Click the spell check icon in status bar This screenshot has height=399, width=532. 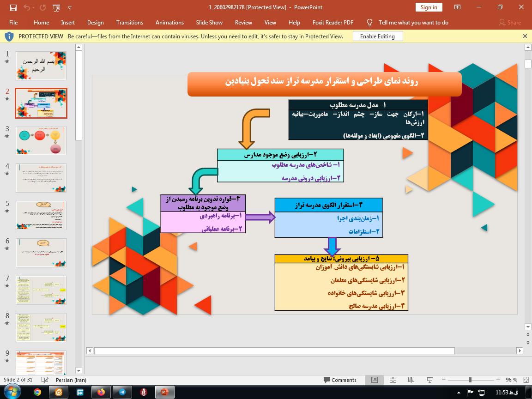pyautogui.click(x=45, y=380)
